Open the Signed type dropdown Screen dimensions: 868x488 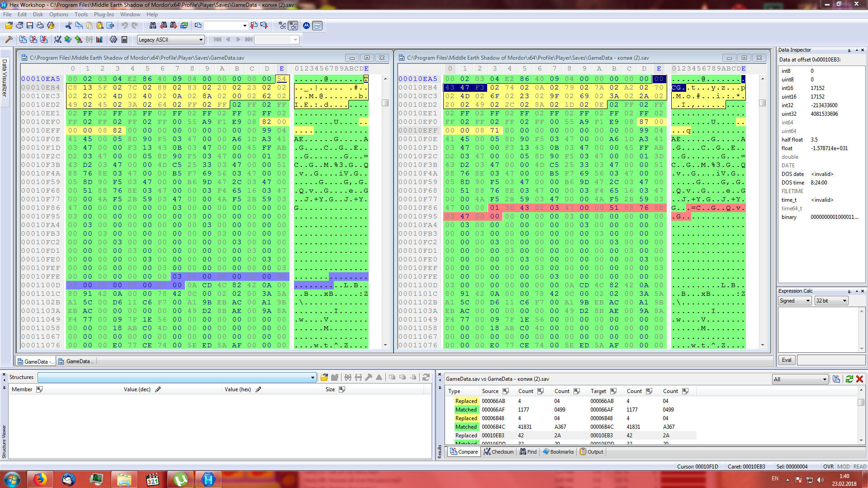(795, 301)
